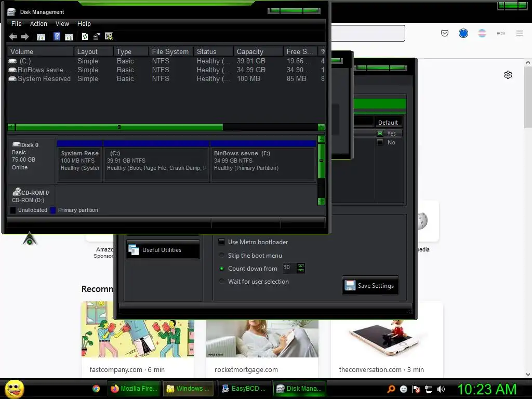Click the Disk Management title bar icon
The width and height of the screenshot is (532, 399).
click(x=11, y=12)
